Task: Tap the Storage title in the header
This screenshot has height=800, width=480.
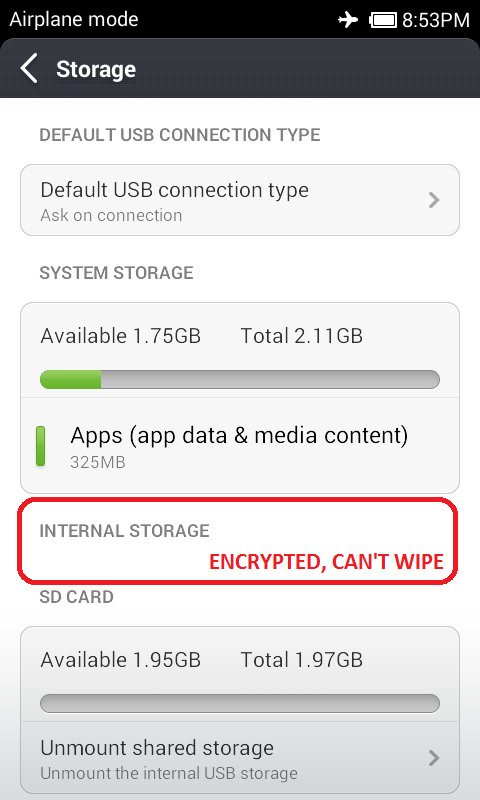Action: pyautogui.click(x=96, y=69)
